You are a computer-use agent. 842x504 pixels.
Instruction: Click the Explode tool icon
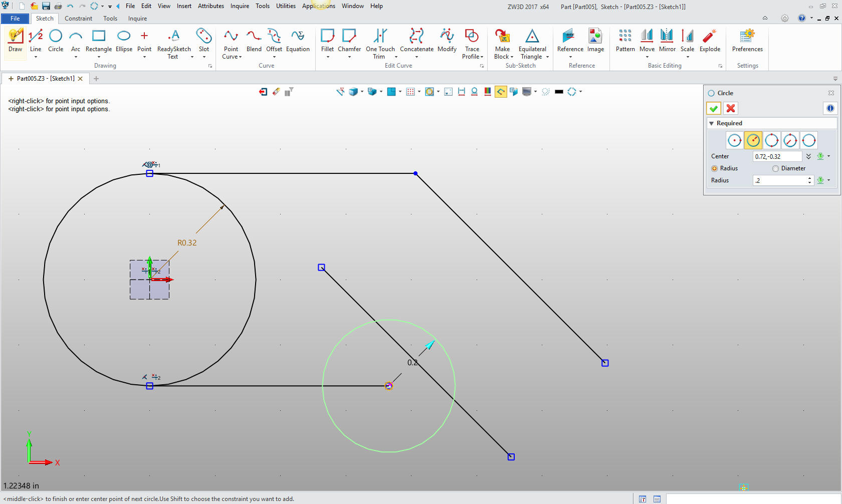click(x=710, y=41)
